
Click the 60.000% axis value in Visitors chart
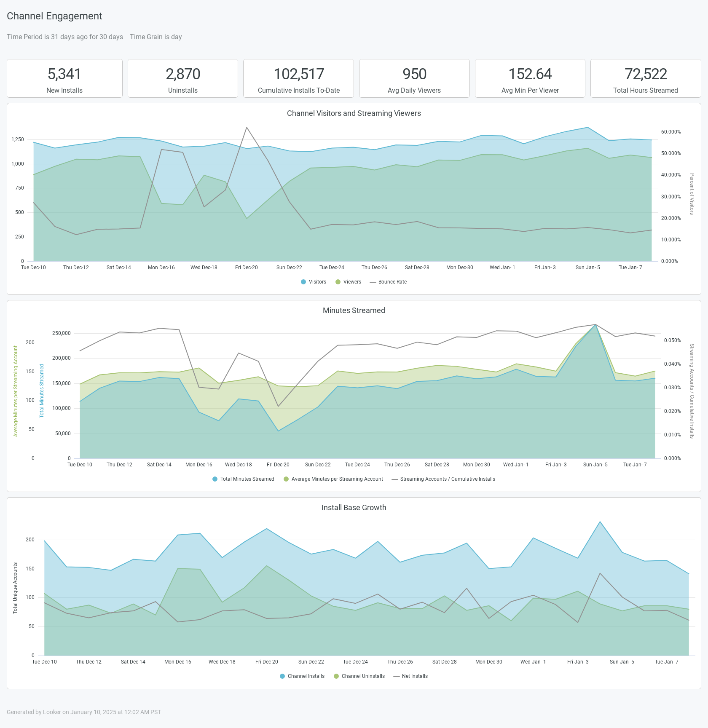tap(671, 132)
